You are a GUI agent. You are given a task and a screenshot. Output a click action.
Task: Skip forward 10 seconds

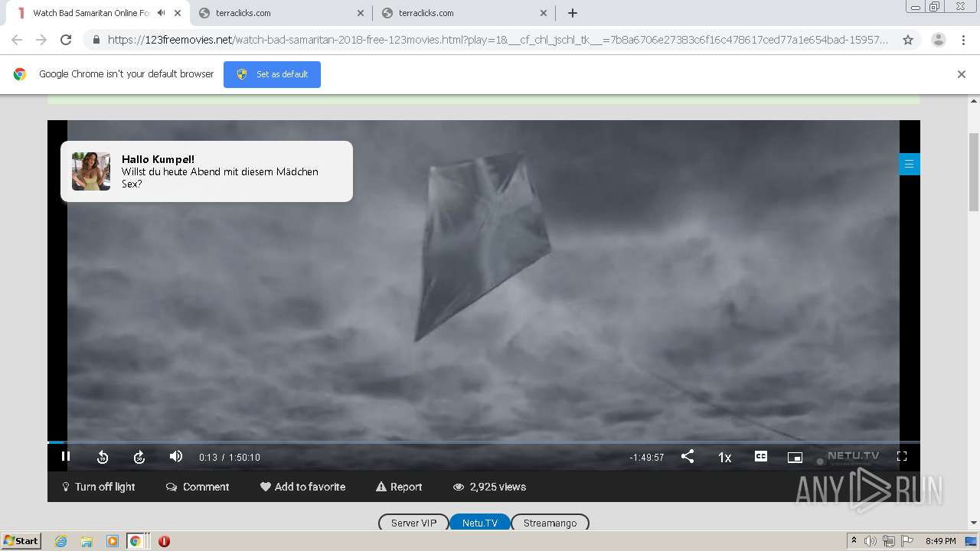(x=139, y=457)
